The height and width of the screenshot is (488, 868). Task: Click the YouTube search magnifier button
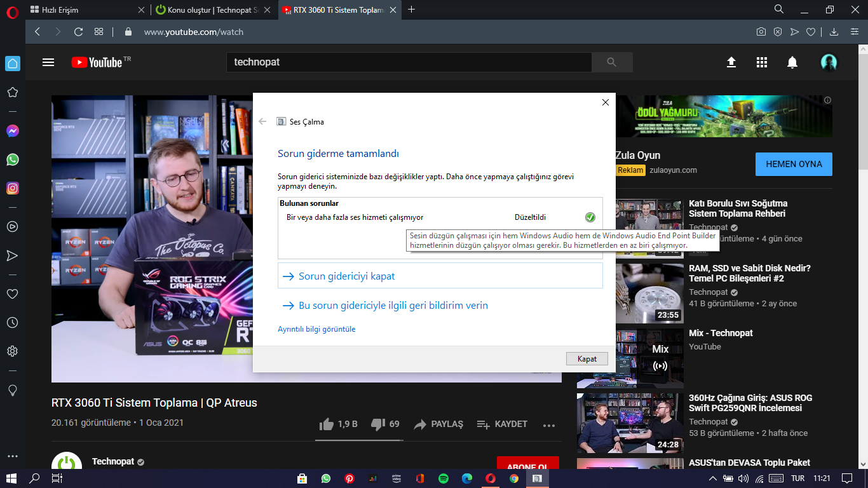click(x=612, y=62)
